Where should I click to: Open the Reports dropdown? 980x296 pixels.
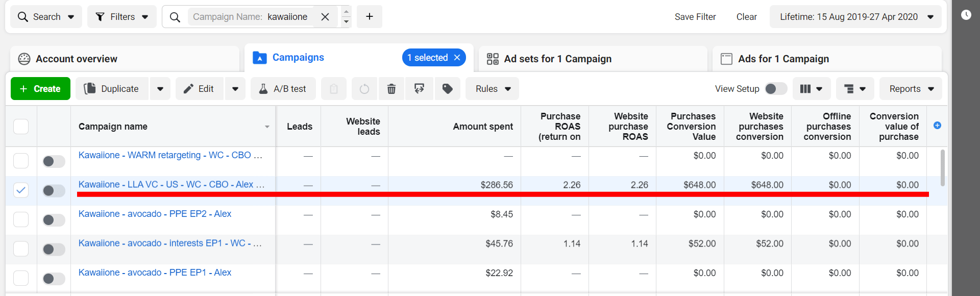[911, 89]
